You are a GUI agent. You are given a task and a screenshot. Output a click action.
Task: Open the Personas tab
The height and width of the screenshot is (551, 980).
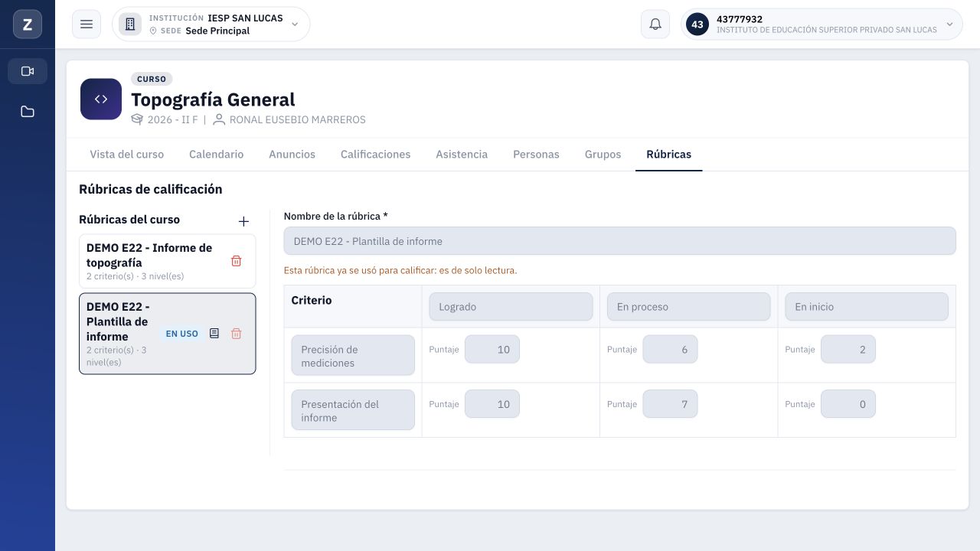click(x=537, y=155)
